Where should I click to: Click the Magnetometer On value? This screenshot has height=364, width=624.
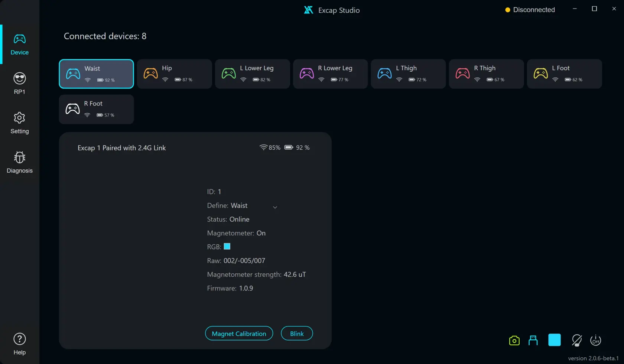[x=261, y=233]
